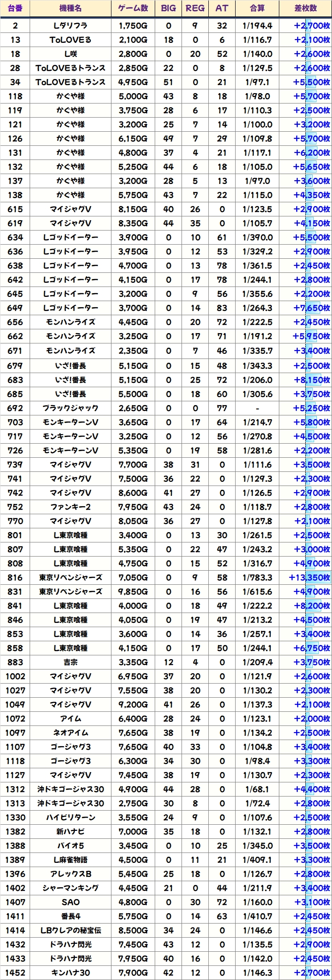This screenshot has width=332, height=980.
Task: Click the 9,850G game count cell
Action: click(133, 591)
